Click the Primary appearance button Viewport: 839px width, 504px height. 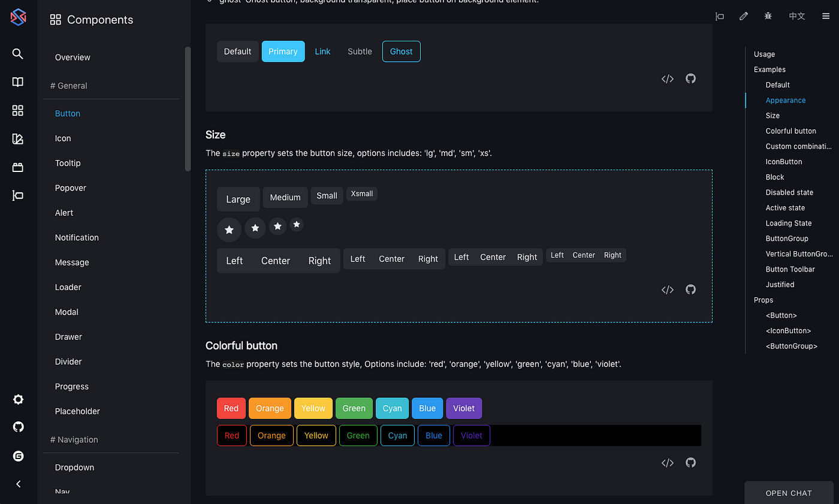pyautogui.click(x=283, y=52)
